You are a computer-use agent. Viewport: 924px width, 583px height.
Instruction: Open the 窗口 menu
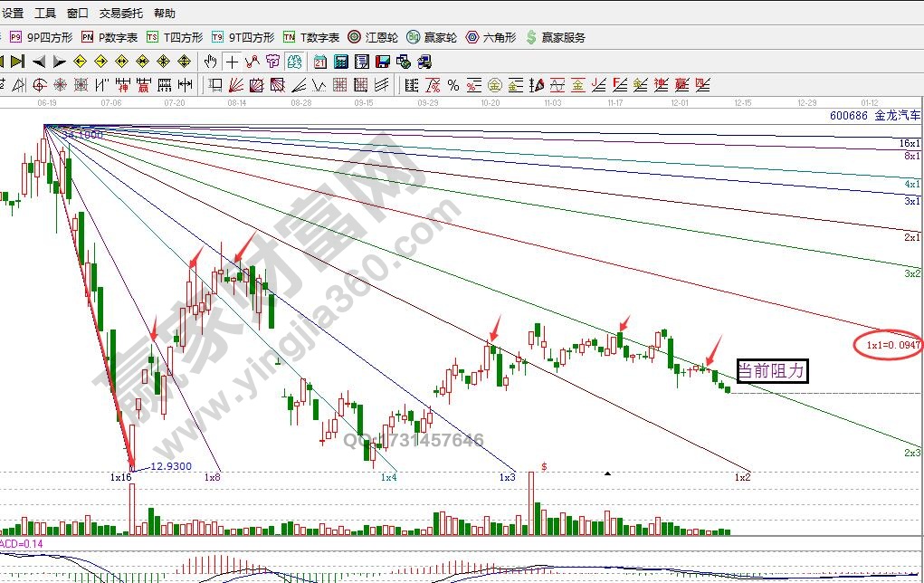coord(77,13)
